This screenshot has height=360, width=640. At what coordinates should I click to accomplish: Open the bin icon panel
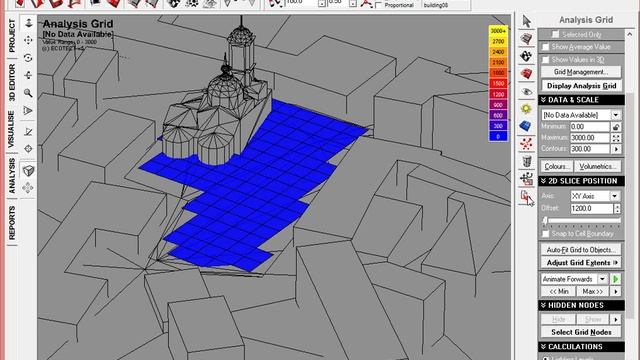[x=527, y=161]
